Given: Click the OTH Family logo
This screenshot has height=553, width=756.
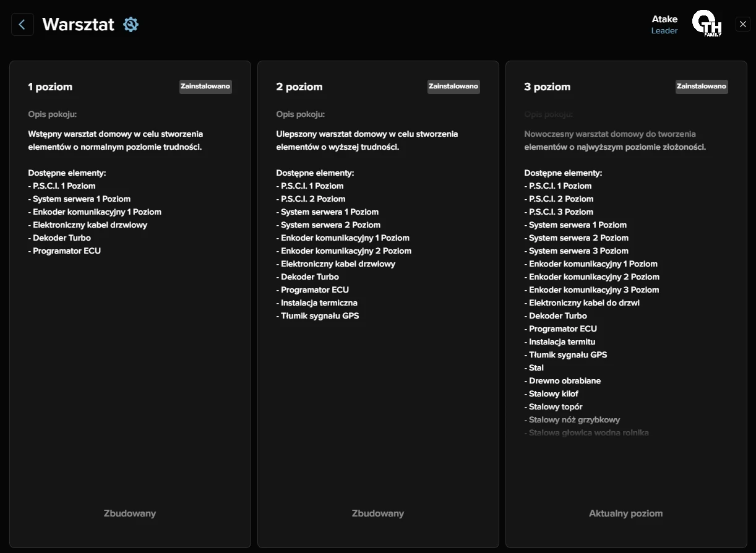Looking at the screenshot, I should click(x=706, y=24).
